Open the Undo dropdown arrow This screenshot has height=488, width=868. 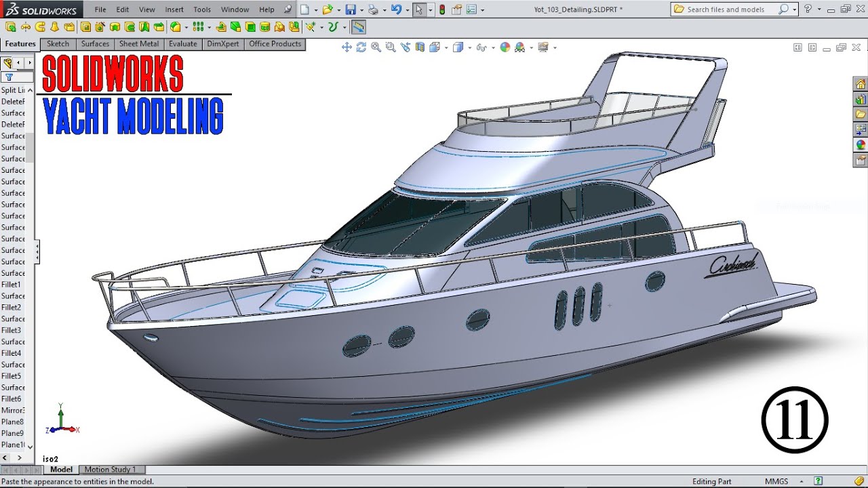click(407, 10)
